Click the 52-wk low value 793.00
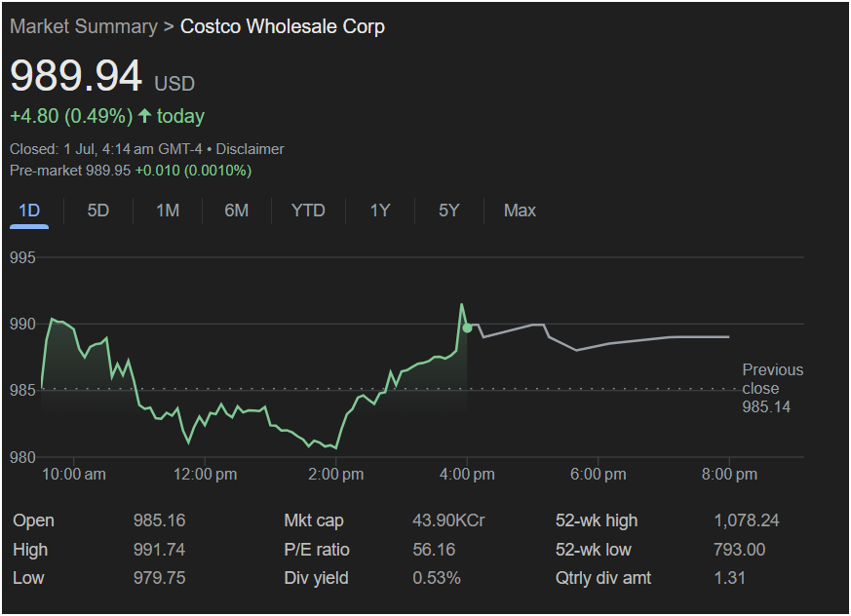The width and height of the screenshot is (851, 616). pos(739,550)
